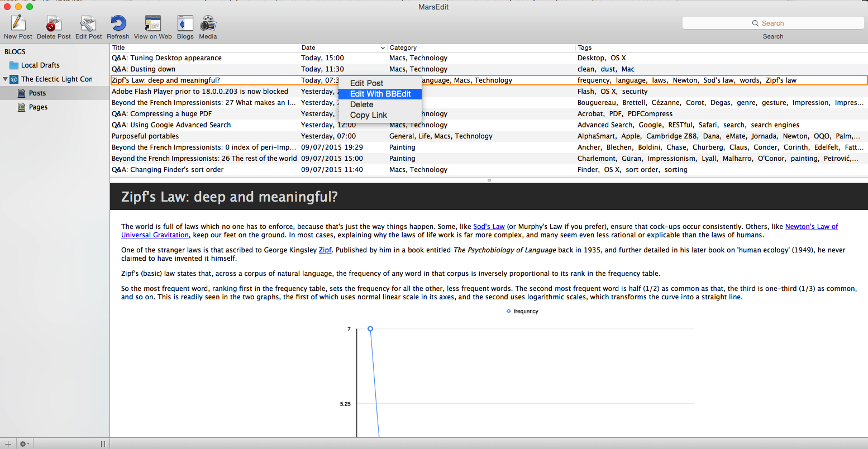
Task: Follow the Zipf link in preview
Action: coord(325,250)
